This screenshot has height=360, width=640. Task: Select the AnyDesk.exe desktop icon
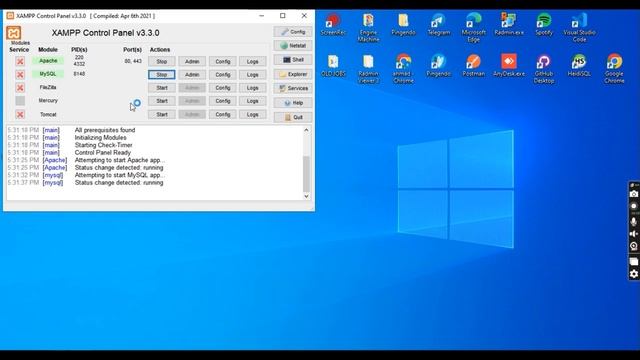[509, 66]
